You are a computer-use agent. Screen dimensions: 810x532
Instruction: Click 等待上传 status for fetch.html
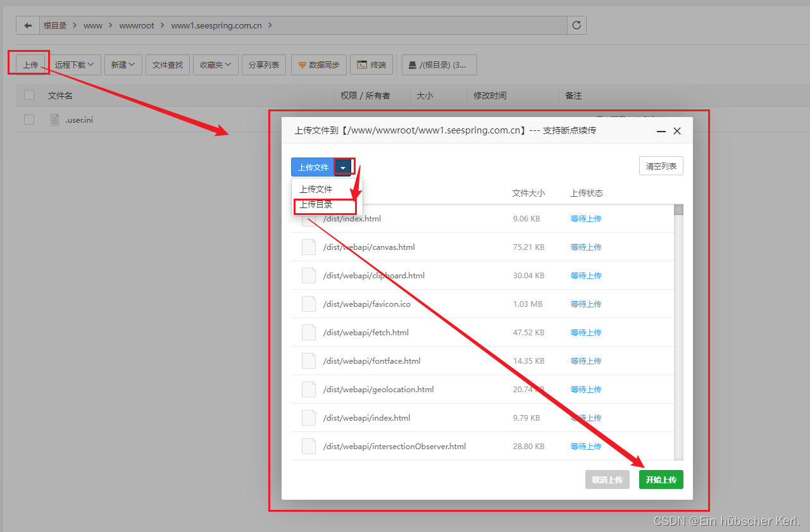[x=586, y=332]
